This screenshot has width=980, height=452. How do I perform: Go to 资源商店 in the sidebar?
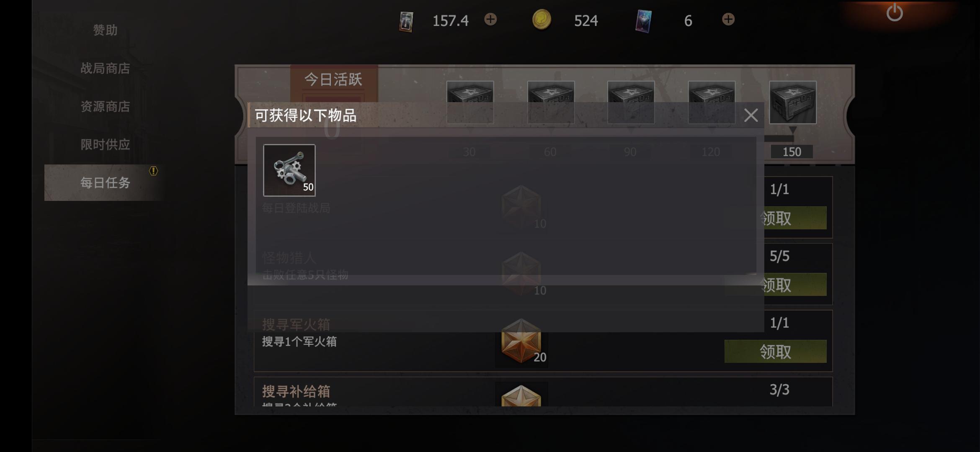[x=105, y=106]
